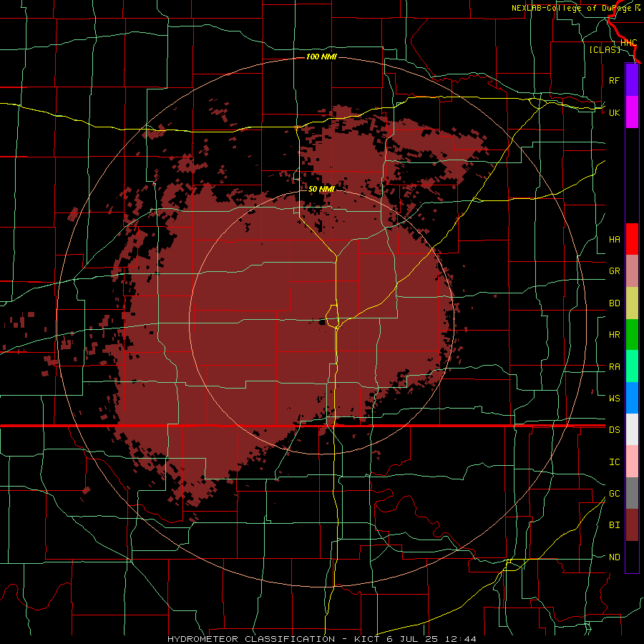The image size is (644, 644).
Task: Click the dusty pink GR legend swatch
Action: (632, 270)
